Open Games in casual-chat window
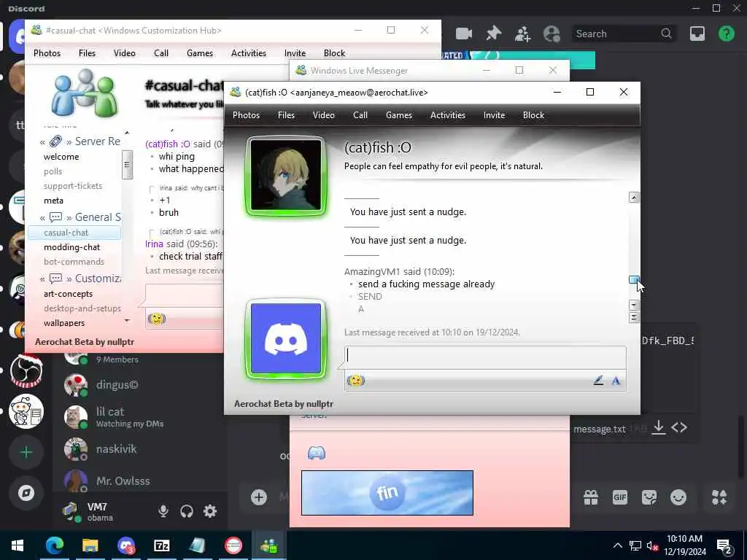The image size is (747, 560). 200,53
